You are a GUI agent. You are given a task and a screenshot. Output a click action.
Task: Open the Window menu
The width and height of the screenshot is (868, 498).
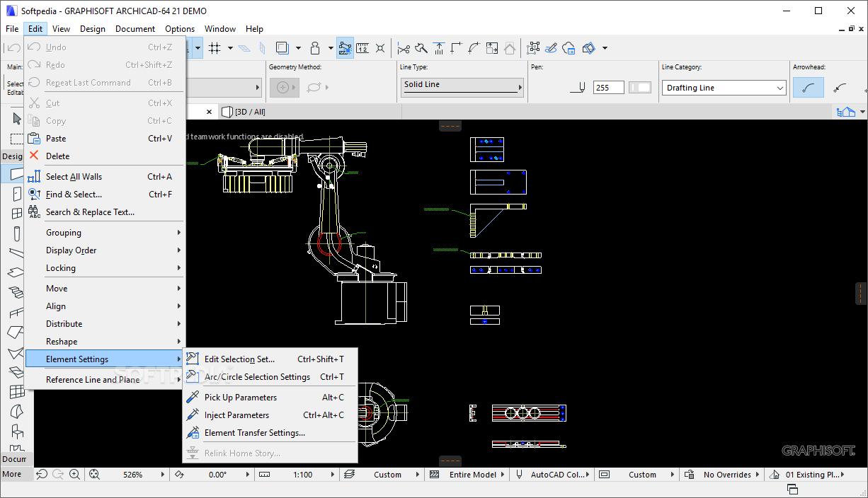[220, 29]
